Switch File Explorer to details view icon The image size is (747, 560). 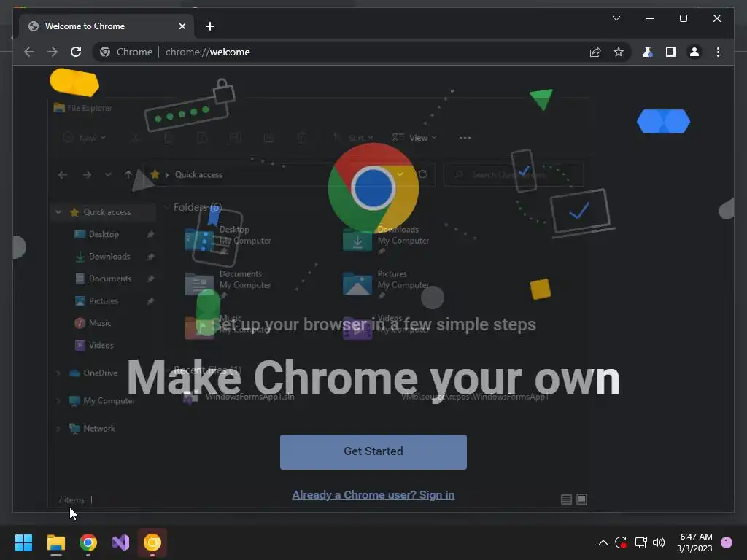pyautogui.click(x=566, y=499)
